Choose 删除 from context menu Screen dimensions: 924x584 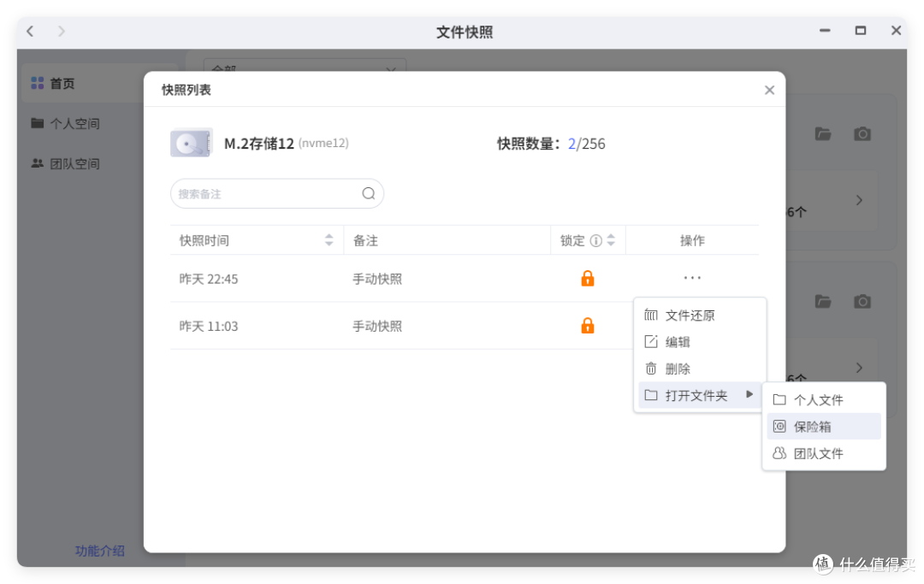[x=700, y=369]
